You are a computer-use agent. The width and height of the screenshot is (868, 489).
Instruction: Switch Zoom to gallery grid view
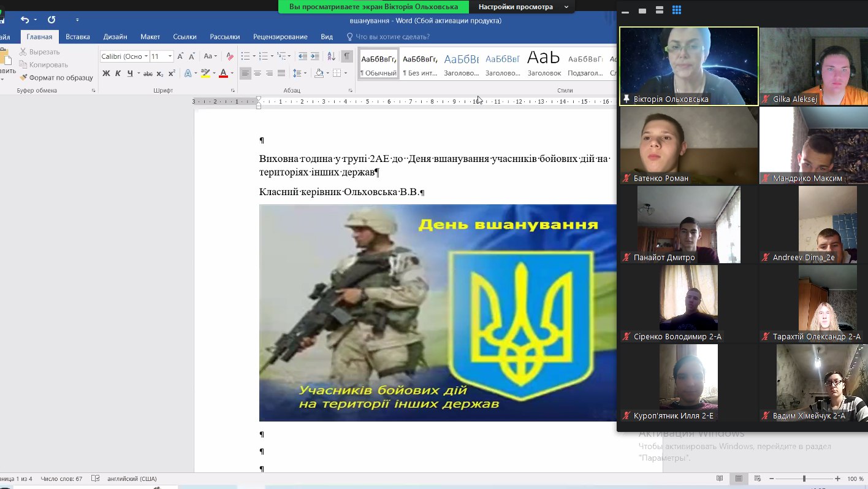point(677,10)
